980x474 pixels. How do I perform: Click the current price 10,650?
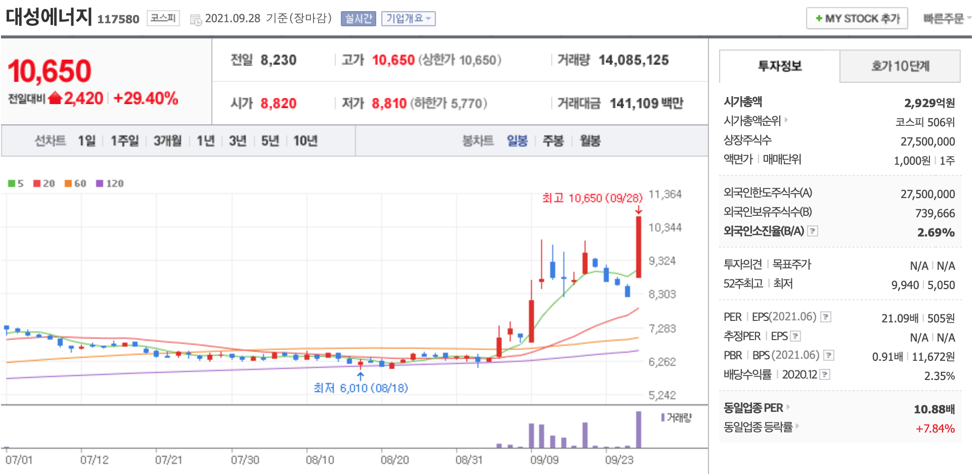[x=50, y=71]
